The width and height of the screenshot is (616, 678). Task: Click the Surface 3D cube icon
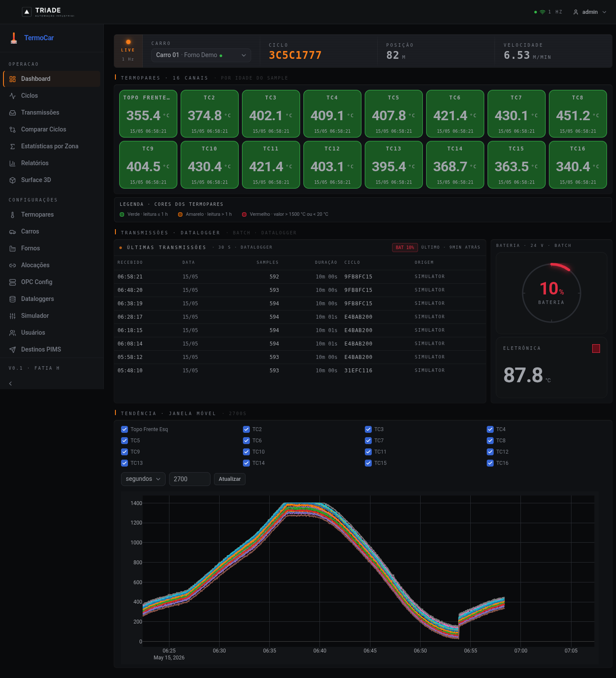pos(13,180)
